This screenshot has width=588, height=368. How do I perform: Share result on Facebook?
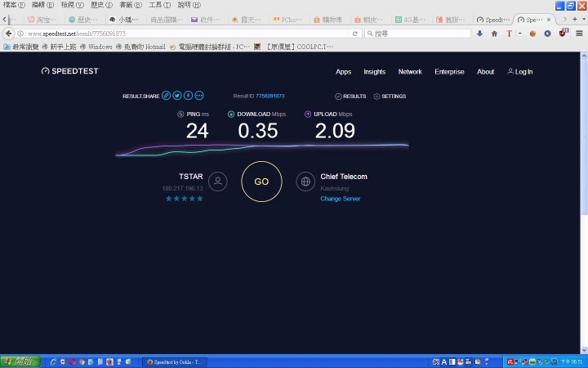(189, 96)
